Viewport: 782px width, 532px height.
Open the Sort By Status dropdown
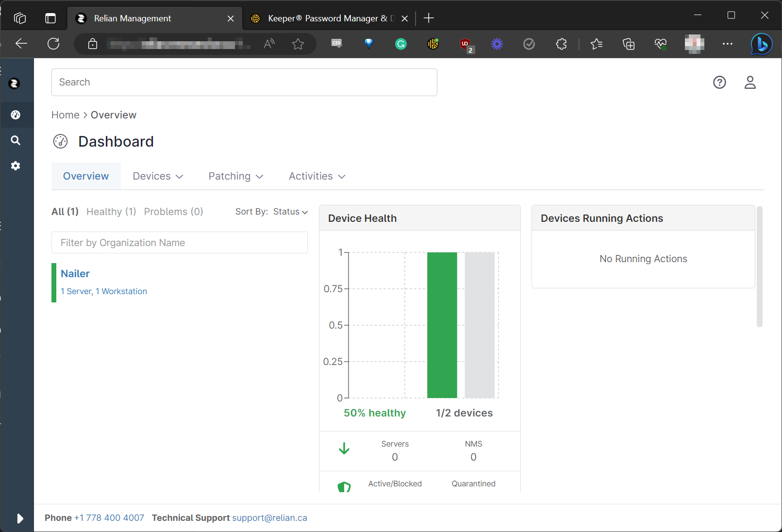(x=290, y=212)
